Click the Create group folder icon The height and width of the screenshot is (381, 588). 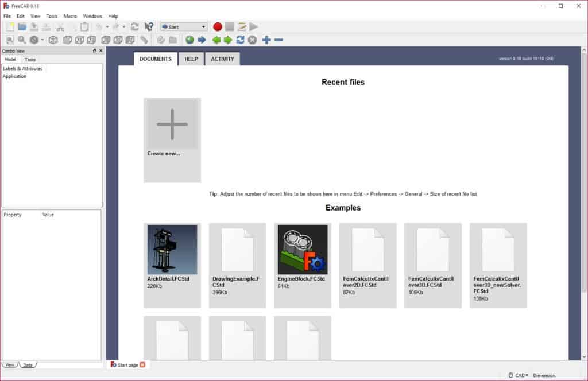tap(173, 40)
